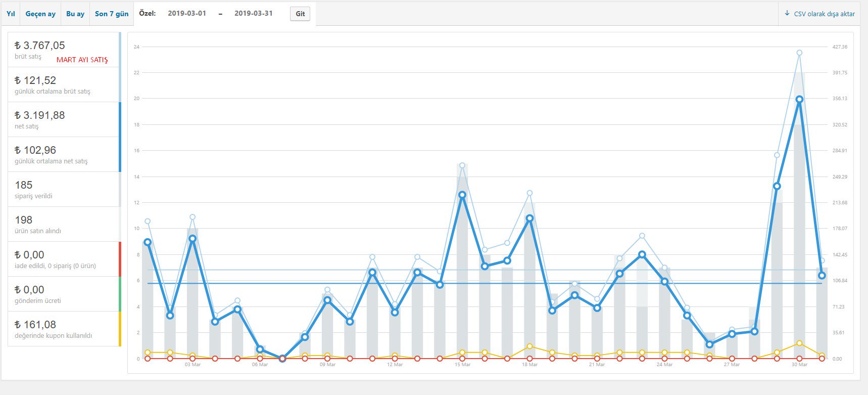Click the 427.36 right axis value
This screenshot has height=395, width=868.
point(840,47)
